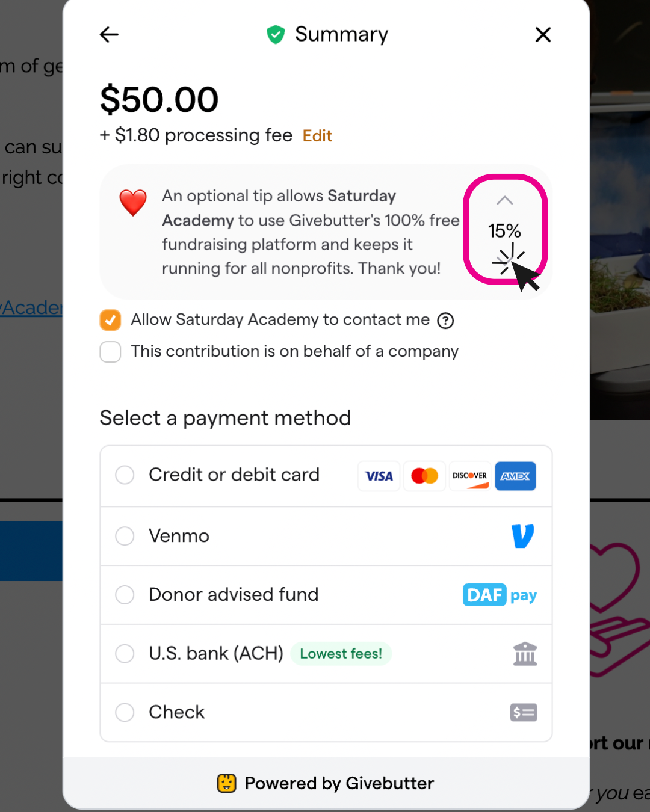Select the Donor advised fund option
650x812 pixels.
[x=125, y=595]
